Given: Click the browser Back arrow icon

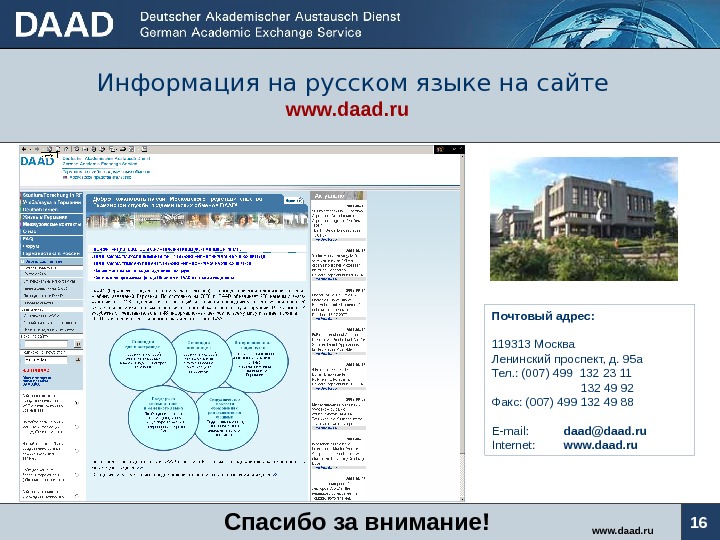Looking at the screenshot, I should (24, 149).
